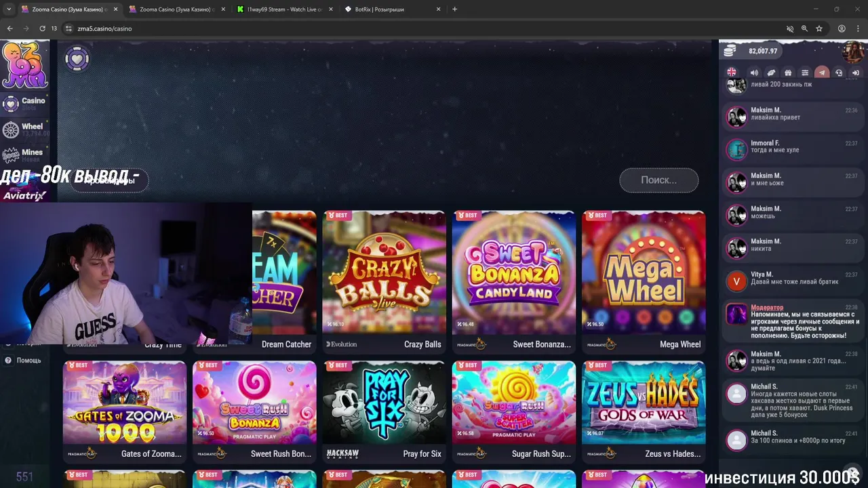The height and width of the screenshot is (488, 868).
Task: Go back with browser back arrow
Action: click(9, 28)
